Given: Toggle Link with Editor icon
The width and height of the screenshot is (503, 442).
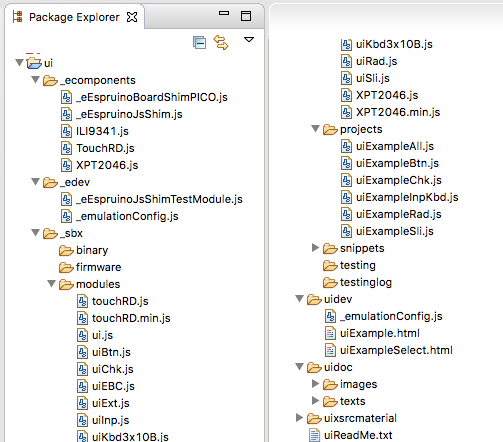Looking at the screenshot, I should pyautogui.click(x=221, y=43).
